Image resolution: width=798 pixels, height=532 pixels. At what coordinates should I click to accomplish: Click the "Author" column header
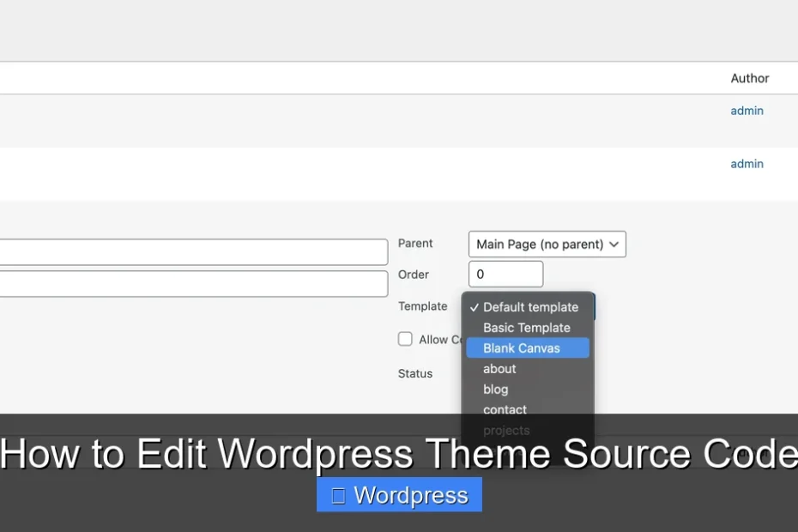coord(748,77)
